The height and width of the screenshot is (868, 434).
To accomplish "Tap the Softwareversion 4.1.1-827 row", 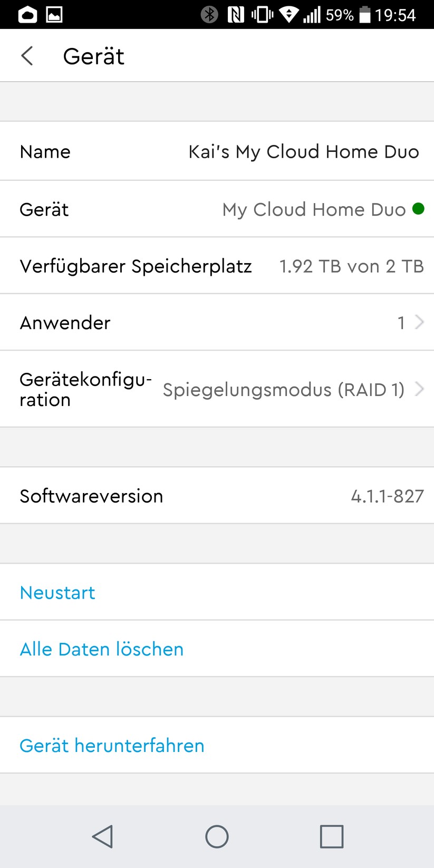I will (217, 496).
